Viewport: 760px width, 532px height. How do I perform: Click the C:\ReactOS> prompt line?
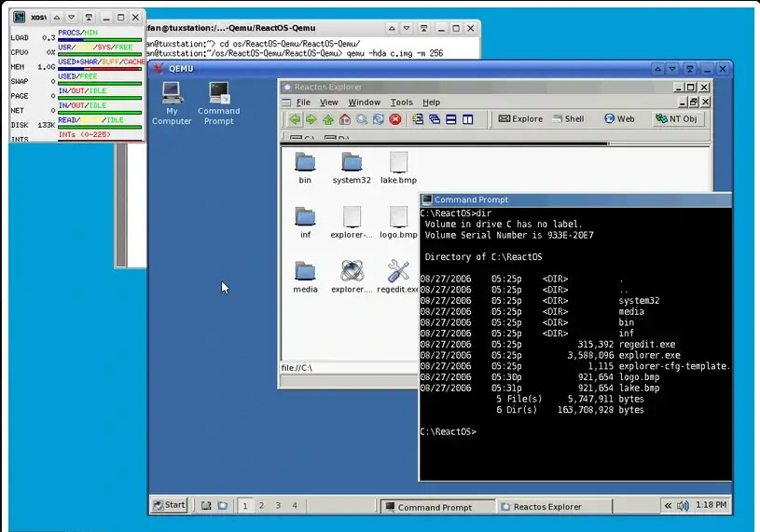pos(449,431)
